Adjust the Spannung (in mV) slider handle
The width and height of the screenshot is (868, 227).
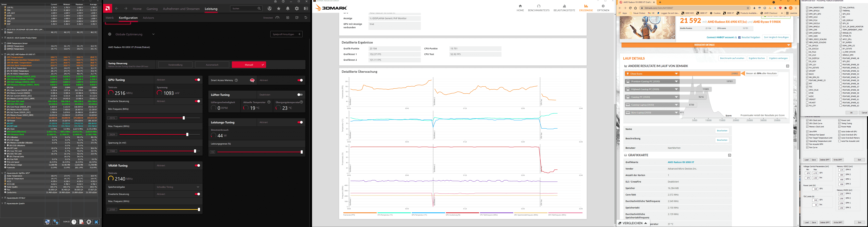click(x=195, y=151)
